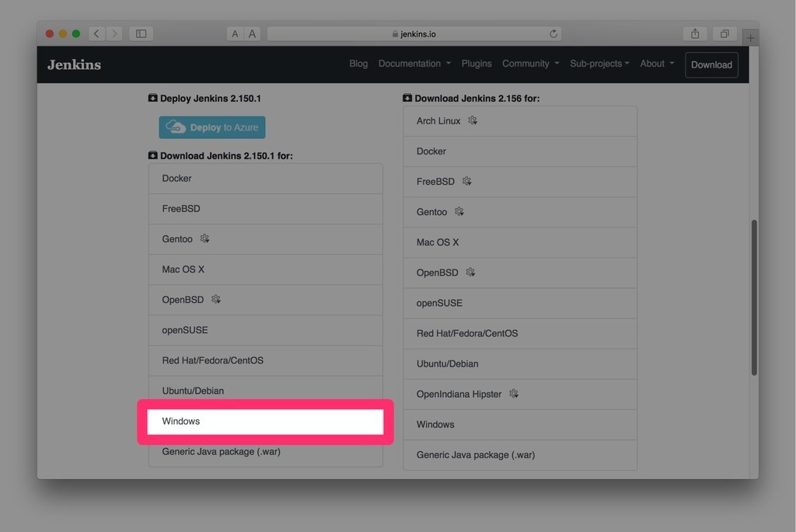Choose Generic Java package (.war) for 2.156
796x532 pixels.
click(x=520, y=455)
